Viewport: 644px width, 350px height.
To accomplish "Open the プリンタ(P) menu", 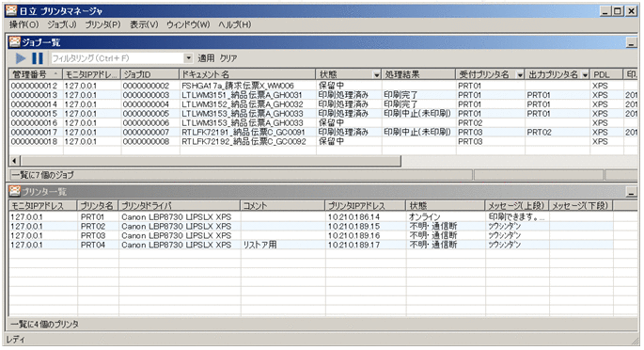I will [102, 24].
